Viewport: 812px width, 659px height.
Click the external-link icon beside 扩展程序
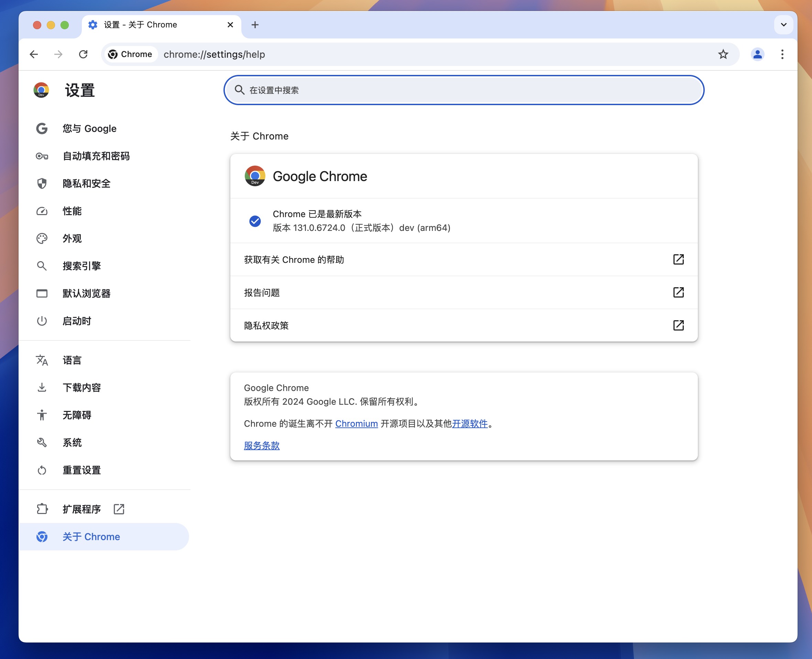click(x=119, y=509)
